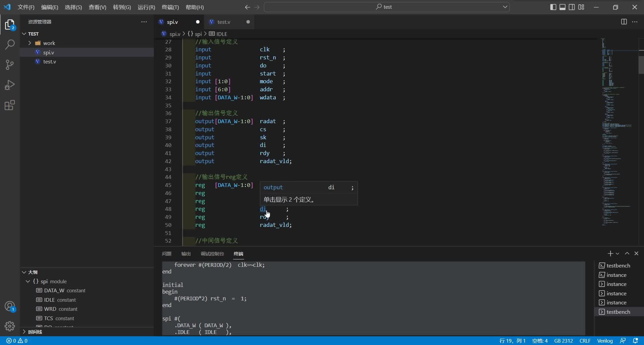
Task: Split the editor using the split icon
Action: [x=624, y=21]
